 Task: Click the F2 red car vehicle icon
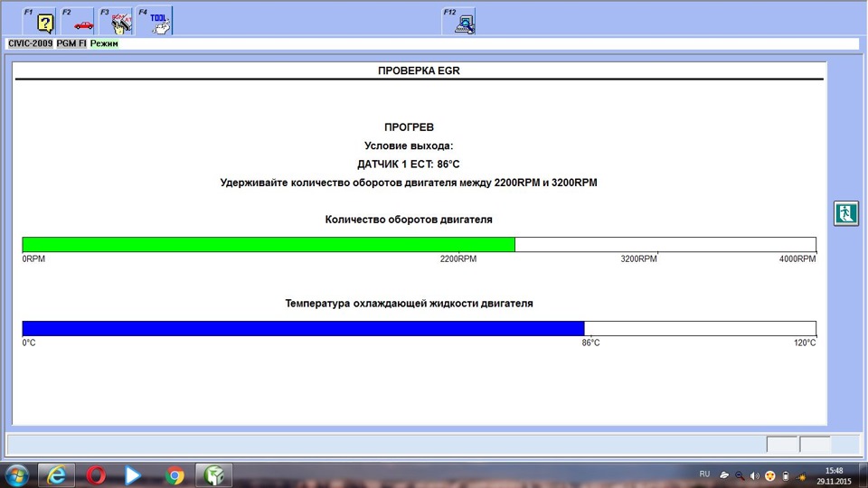point(78,22)
